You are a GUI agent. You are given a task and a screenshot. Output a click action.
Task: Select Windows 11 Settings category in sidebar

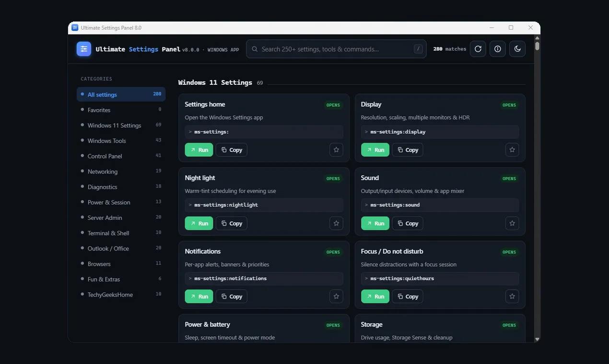click(121, 125)
